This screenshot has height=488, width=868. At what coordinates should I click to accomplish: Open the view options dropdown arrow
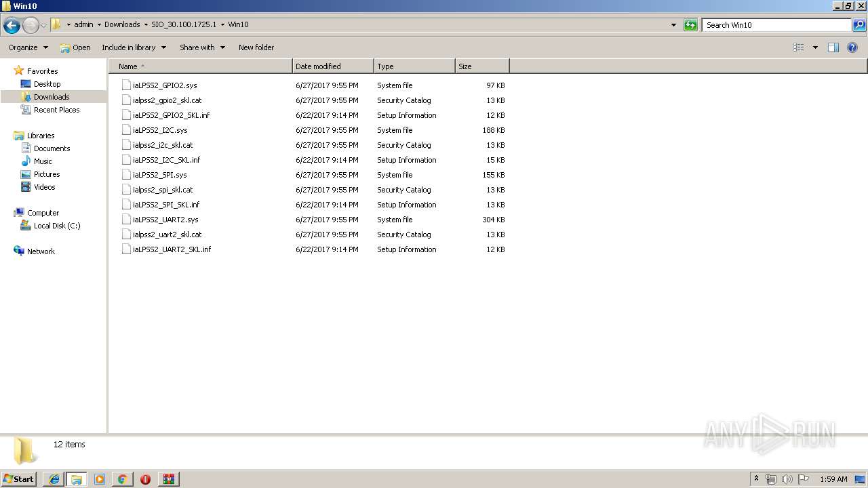coord(815,47)
